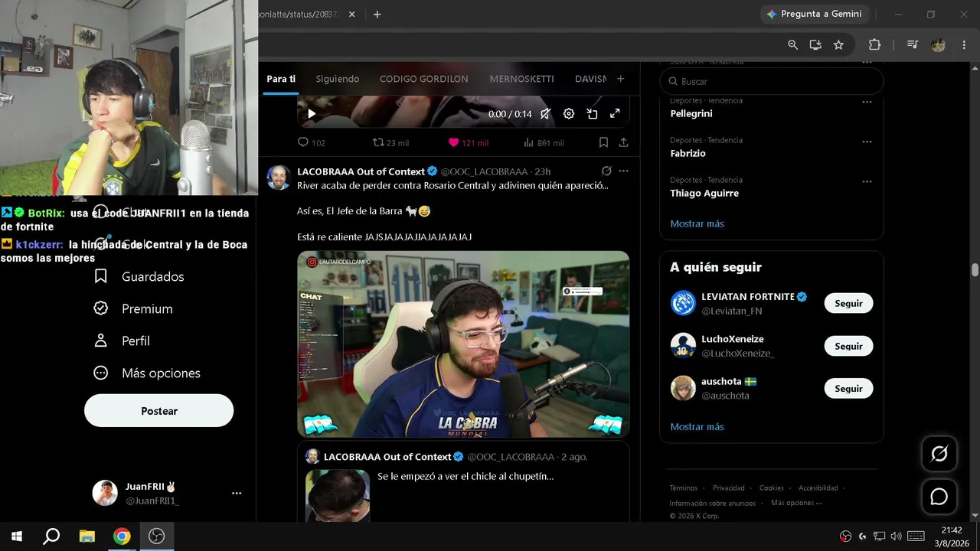Open LEVIATAN FORTNITE profile picture
Screen dimensions: 980x551
(683, 303)
